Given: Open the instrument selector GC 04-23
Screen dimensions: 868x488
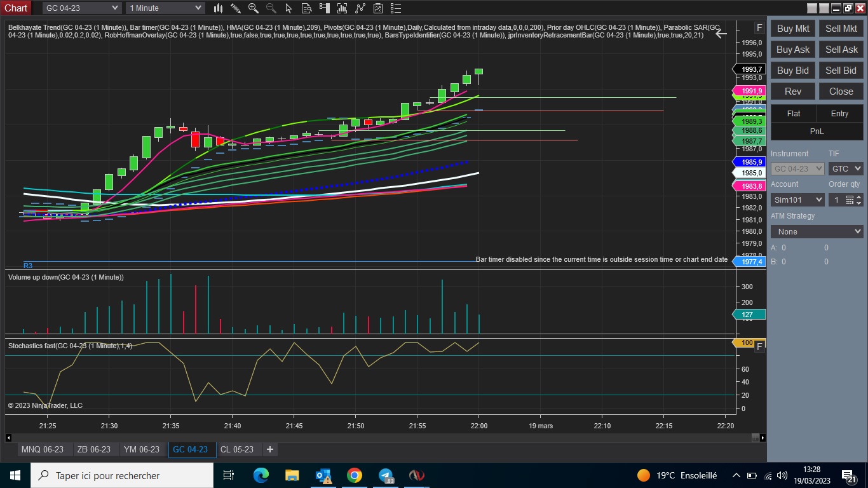Looking at the screenshot, I should (82, 8).
